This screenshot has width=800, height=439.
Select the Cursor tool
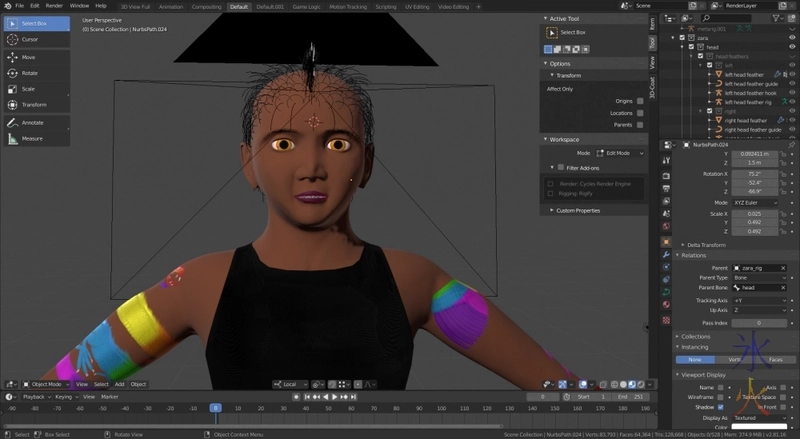[35, 40]
